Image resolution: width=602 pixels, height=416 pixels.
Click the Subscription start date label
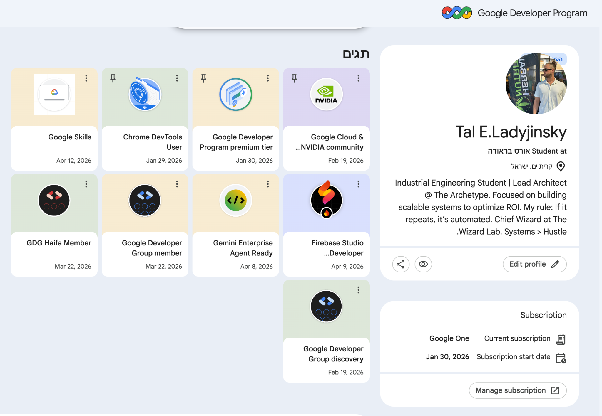[x=513, y=357]
